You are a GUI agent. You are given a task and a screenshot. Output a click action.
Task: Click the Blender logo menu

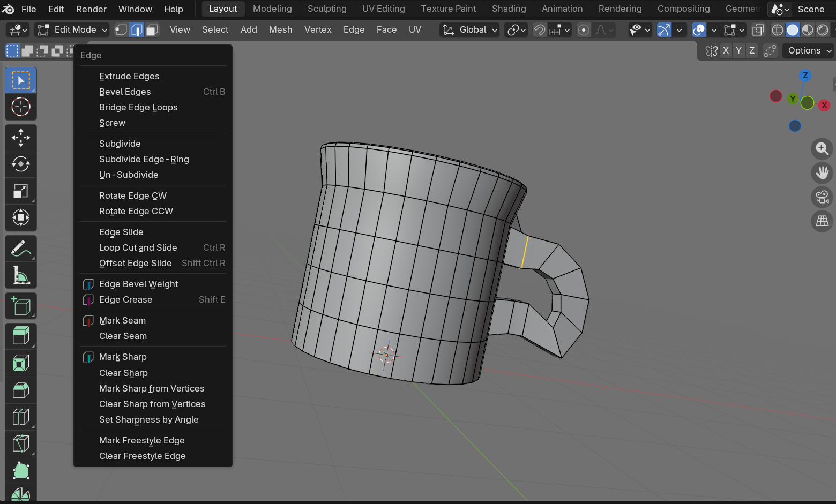tap(8, 9)
